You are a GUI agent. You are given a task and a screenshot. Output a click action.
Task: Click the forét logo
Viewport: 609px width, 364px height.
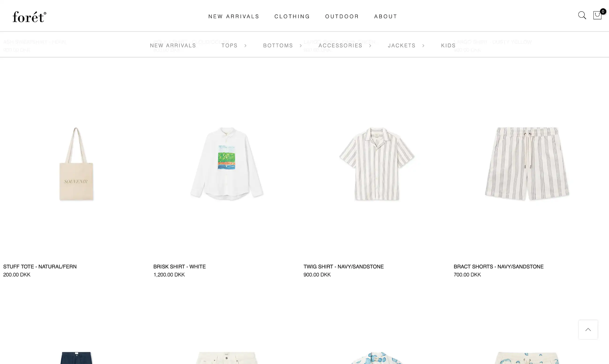30,17
